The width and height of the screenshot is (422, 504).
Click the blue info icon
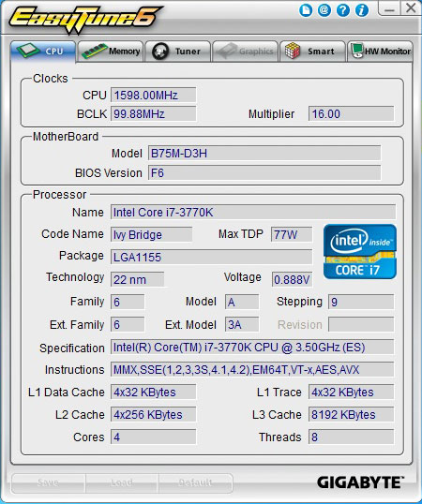click(362, 10)
